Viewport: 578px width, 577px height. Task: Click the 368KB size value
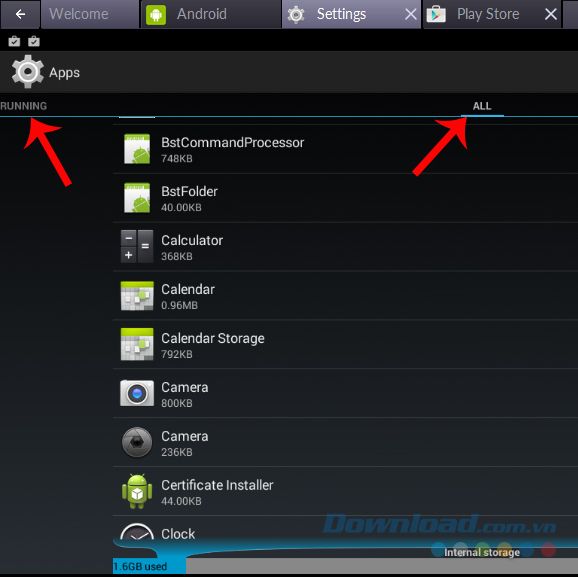point(177,256)
